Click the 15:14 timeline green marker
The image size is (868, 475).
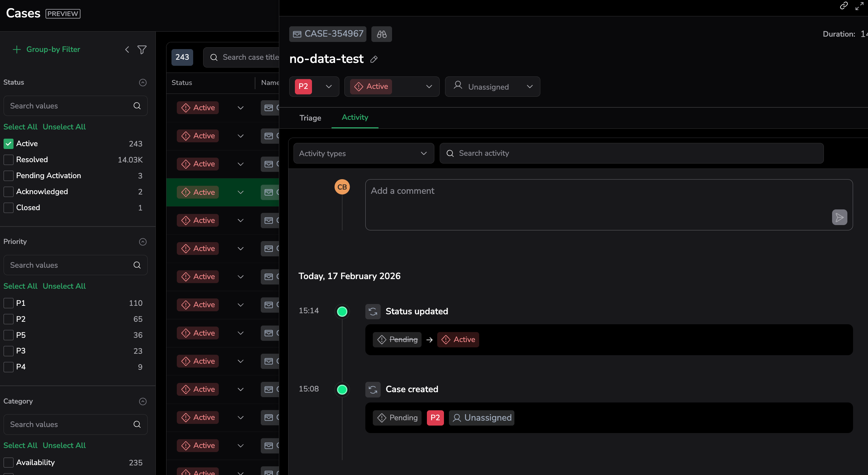click(342, 311)
